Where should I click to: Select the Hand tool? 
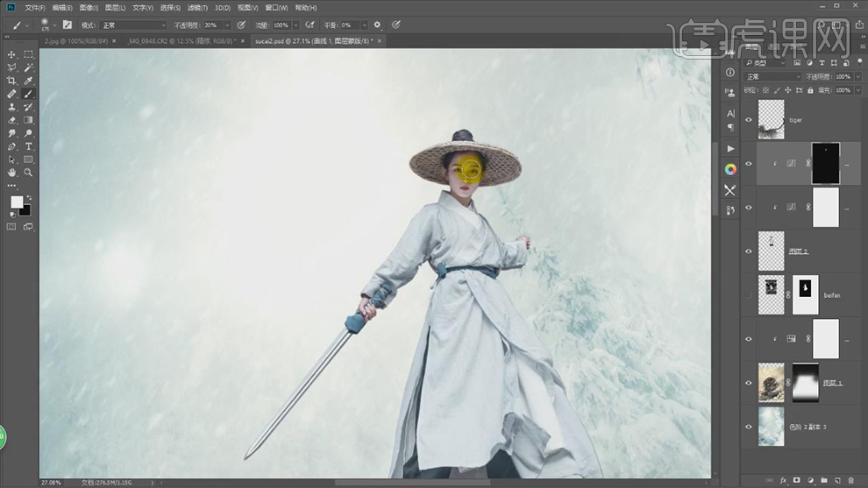point(11,173)
